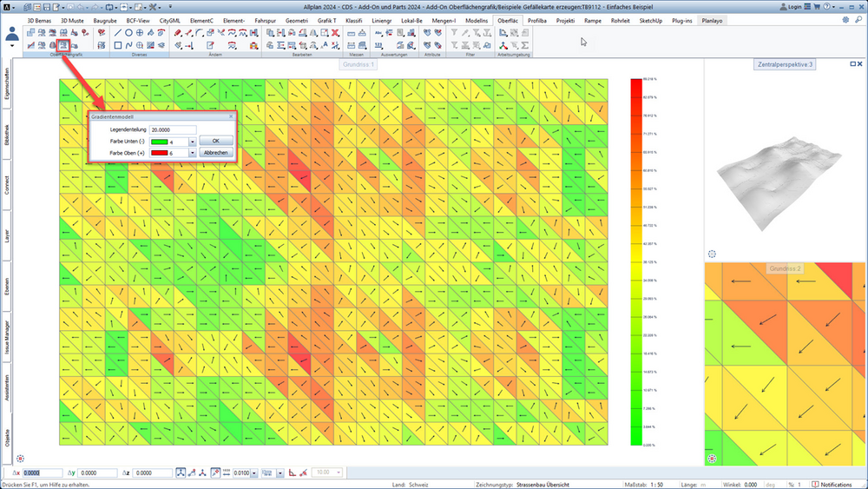Viewport: 868px width, 489px height.
Task: Click the Abc text icon in Auswertungen
Action: [x=378, y=33]
